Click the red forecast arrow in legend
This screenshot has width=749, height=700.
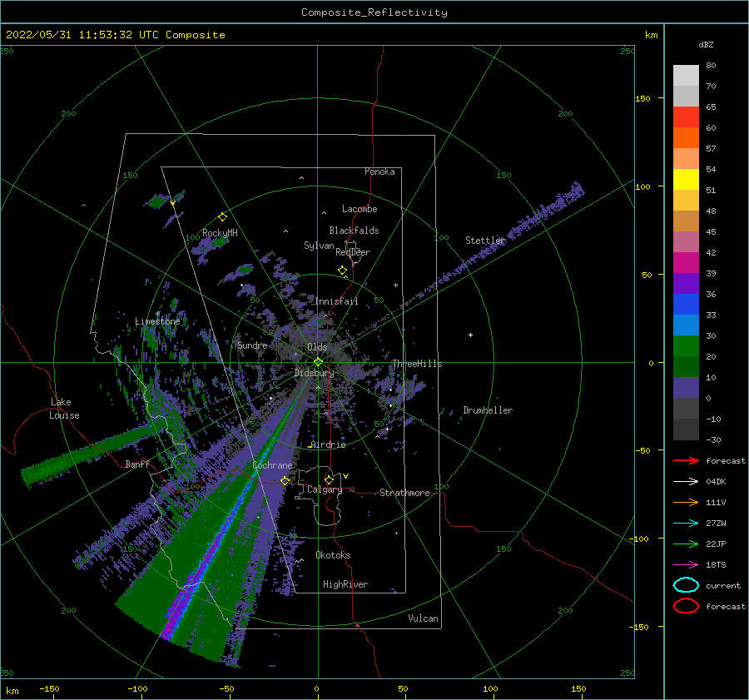click(686, 460)
